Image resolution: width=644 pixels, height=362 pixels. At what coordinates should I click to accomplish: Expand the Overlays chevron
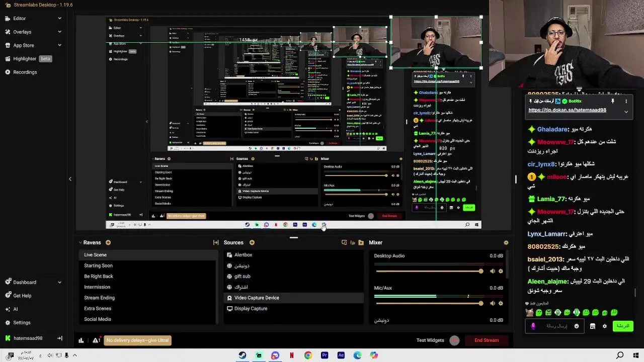coord(59,32)
